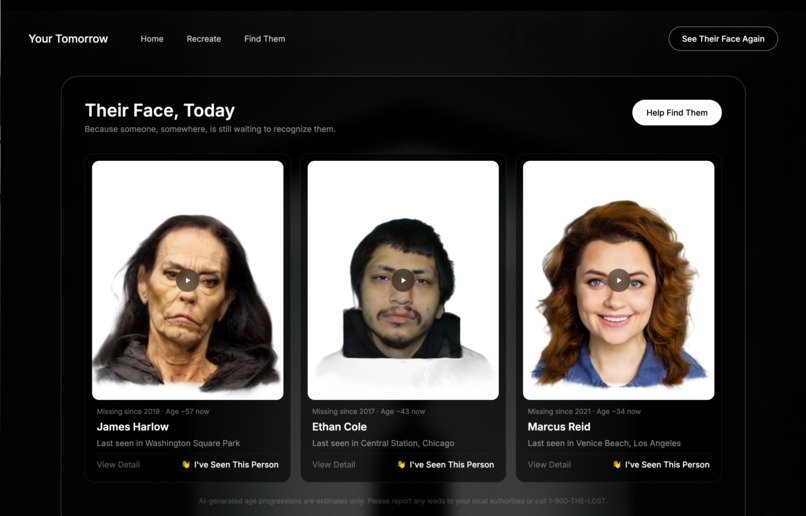
Task: Go to the Recreate page
Action: point(204,39)
